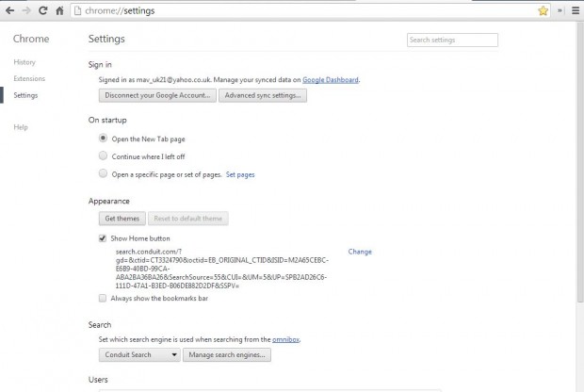Screen dimensions: 584x392
Task: Open History in the left sidebar
Action: pyautogui.click(x=24, y=62)
